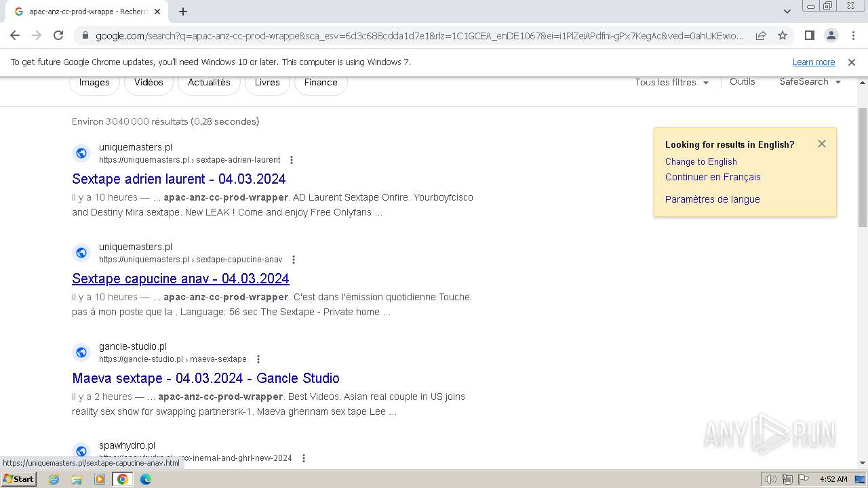This screenshot has width=868, height=488.
Task: Filter results by Vidéos
Action: coord(149,83)
